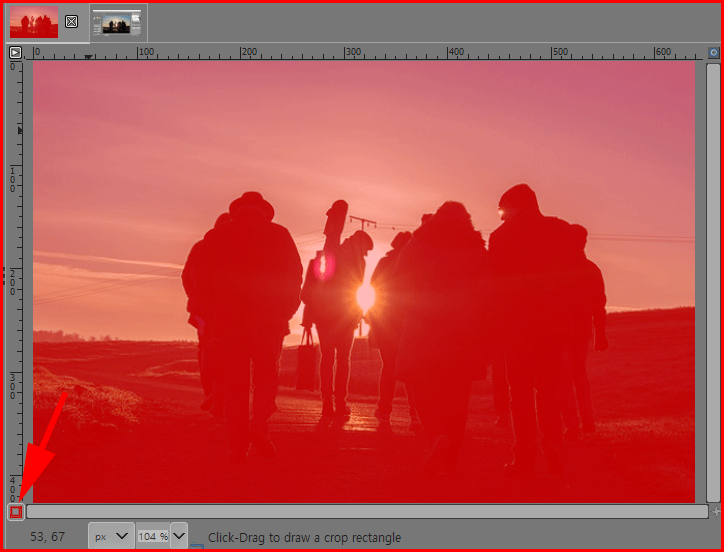Toggle the Quick Mask button
Screen dimensions: 724x552
coord(16,512)
